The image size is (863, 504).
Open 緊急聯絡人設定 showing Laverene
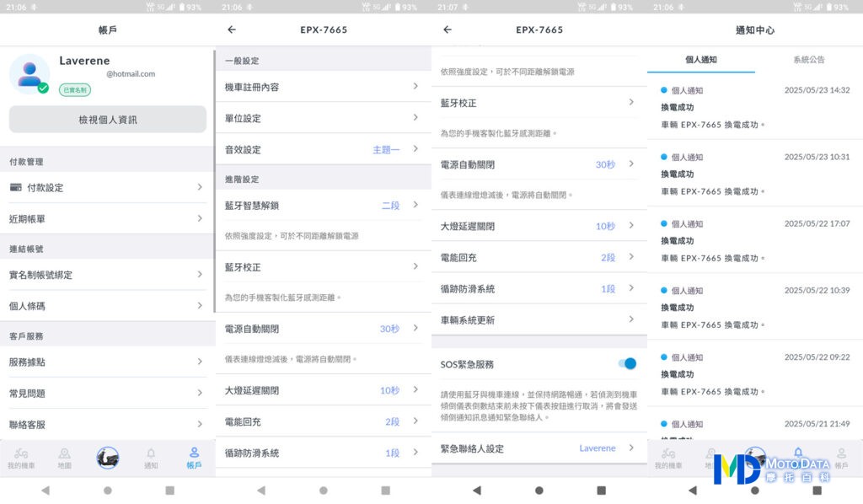tap(539, 448)
